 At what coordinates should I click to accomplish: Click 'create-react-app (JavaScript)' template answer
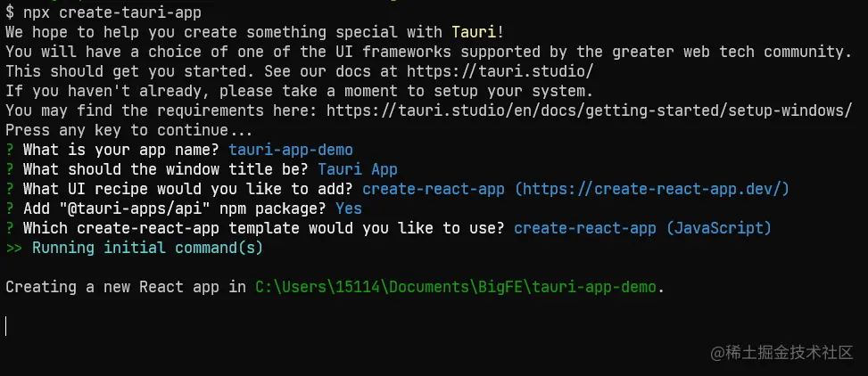click(642, 228)
